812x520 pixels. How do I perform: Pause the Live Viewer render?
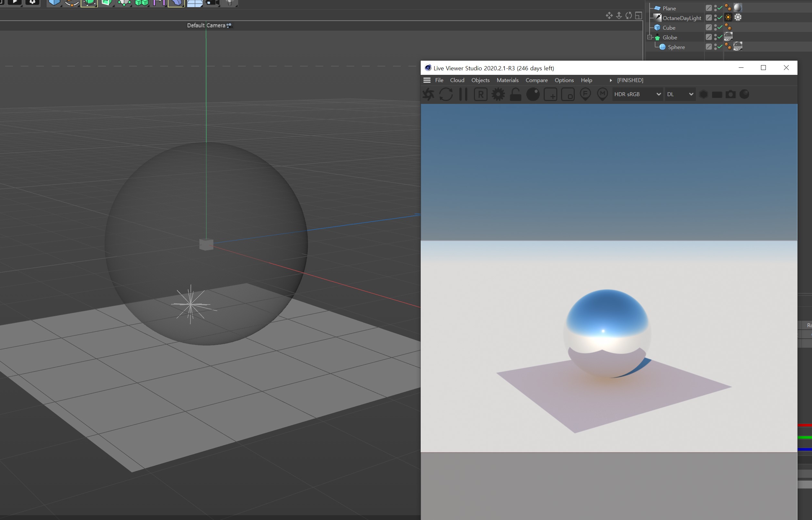pos(463,94)
